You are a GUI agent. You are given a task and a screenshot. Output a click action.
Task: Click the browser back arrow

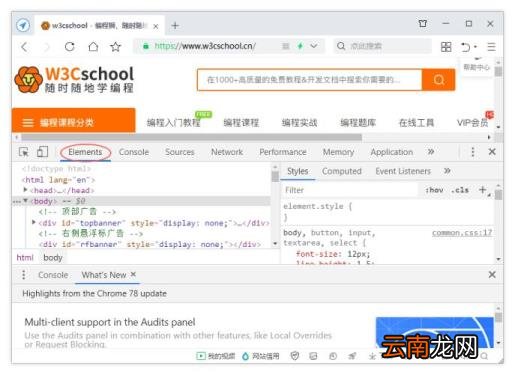coord(24,47)
